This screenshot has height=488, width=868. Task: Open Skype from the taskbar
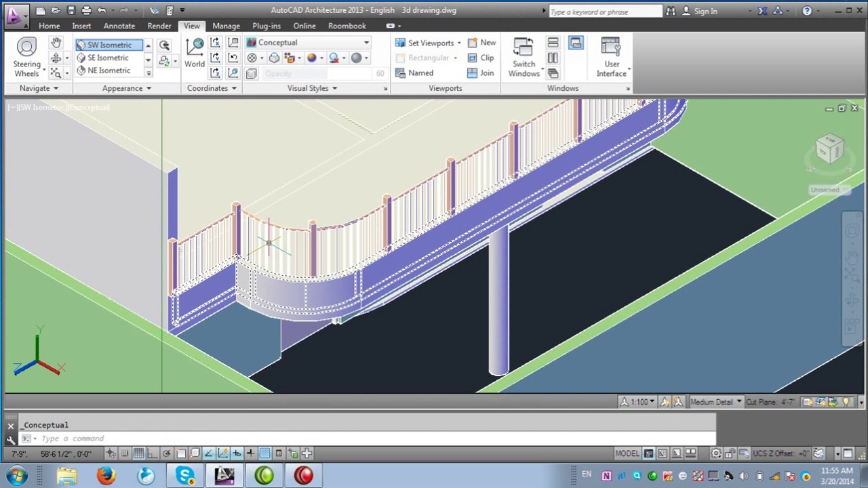click(185, 476)
